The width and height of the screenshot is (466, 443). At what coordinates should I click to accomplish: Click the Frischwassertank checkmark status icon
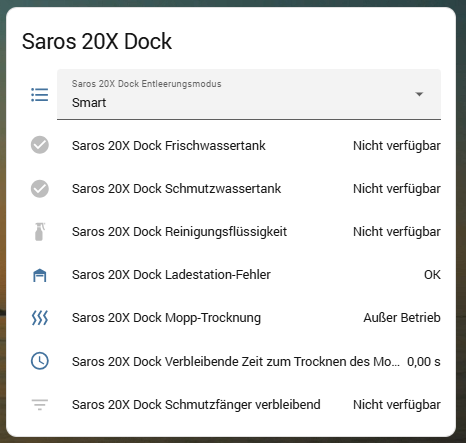(40, 145)
